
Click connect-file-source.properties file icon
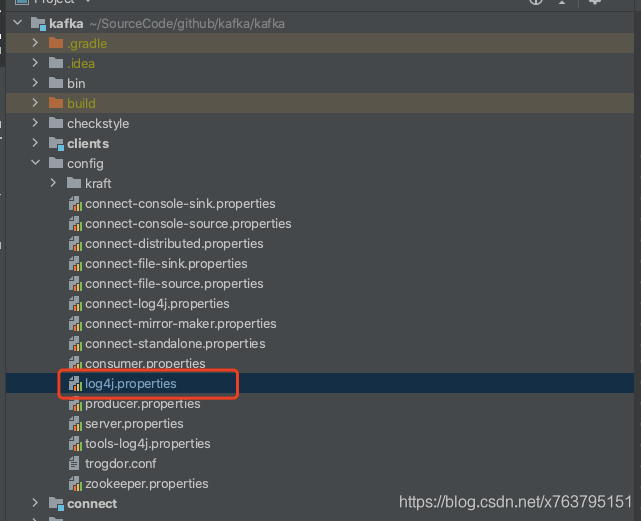[75, 284]
